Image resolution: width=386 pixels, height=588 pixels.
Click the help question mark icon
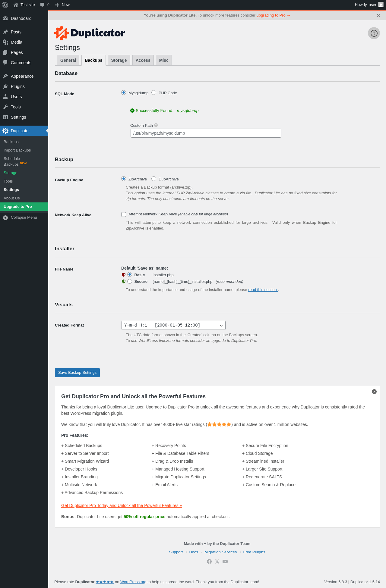[x=374, y=33]
